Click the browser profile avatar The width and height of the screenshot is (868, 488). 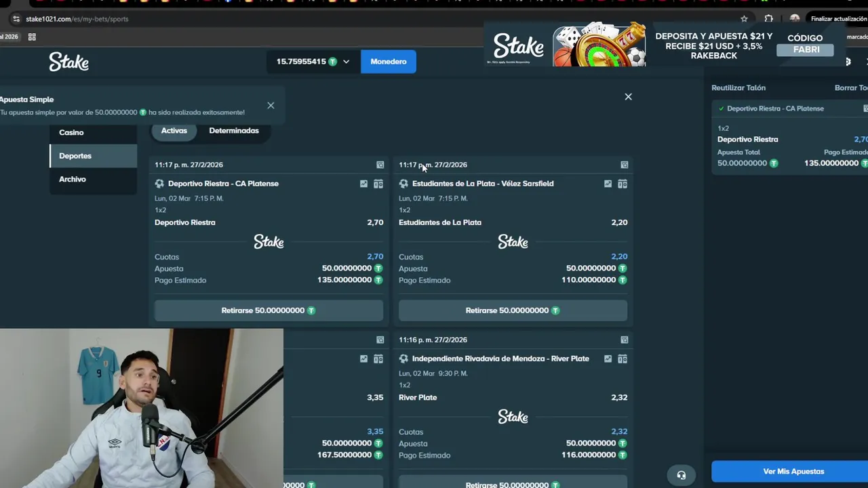click(795, 19)
